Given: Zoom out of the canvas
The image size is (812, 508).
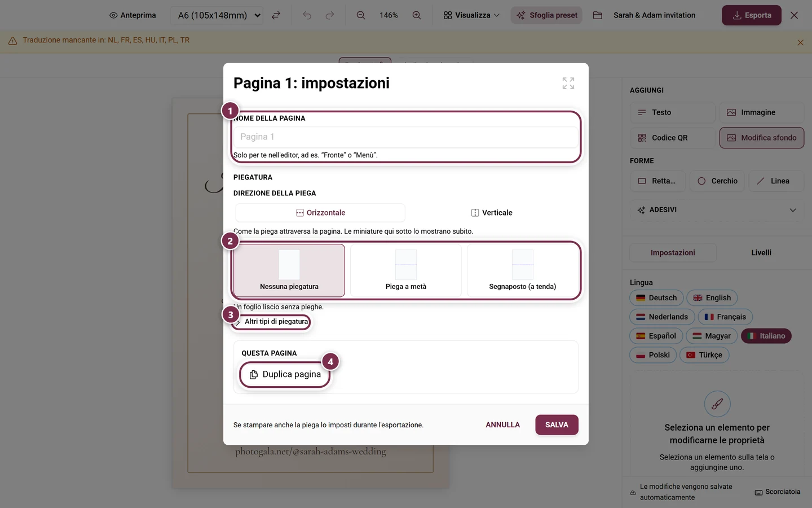Looking at the screenshot, I should [x=361, y=15].
